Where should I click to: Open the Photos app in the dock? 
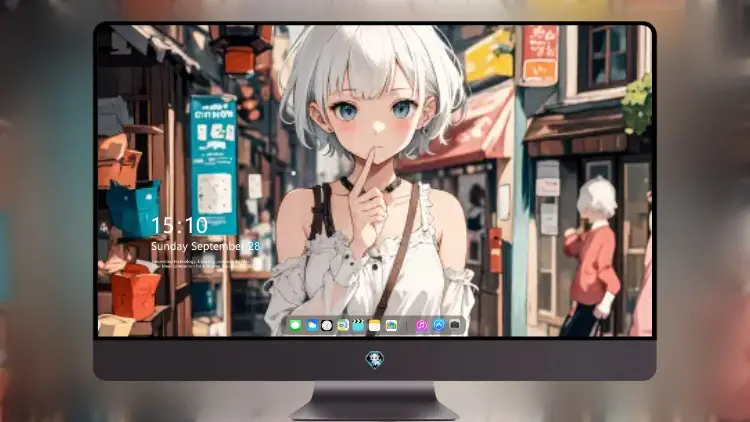[391, 325]
